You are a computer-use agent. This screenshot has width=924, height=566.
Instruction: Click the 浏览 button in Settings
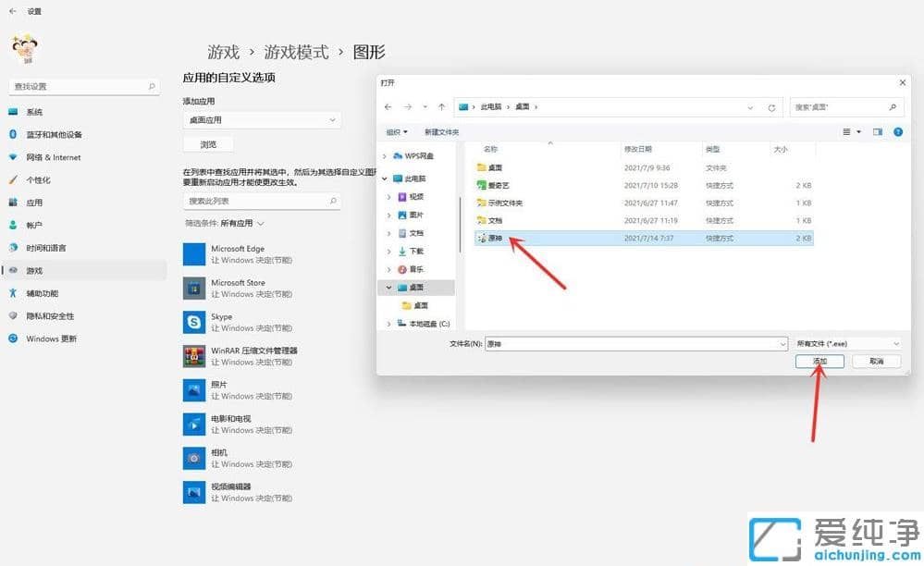[207, 144]
